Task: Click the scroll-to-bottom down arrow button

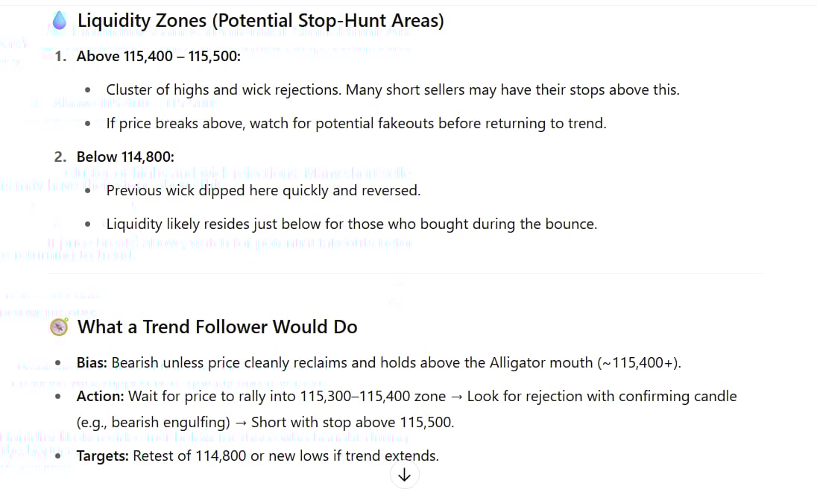Action: click(404, 475)
